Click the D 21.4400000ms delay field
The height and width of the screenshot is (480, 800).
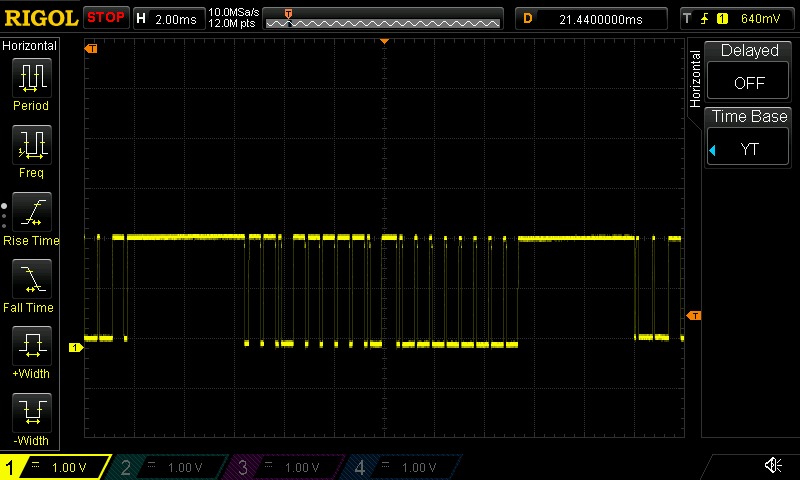pyautogui.click(x=592, y=18)
